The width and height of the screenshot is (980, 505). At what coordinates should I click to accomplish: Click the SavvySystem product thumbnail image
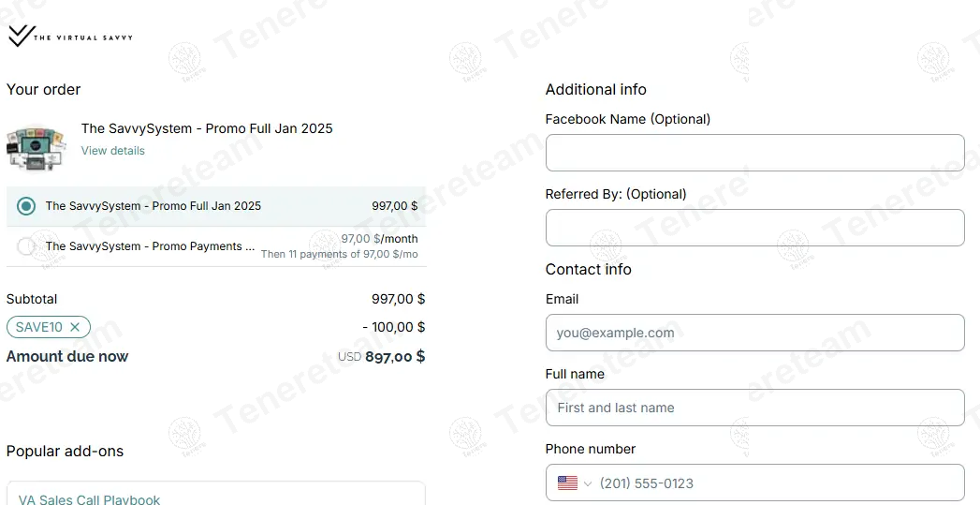click(x=37, y=144)
